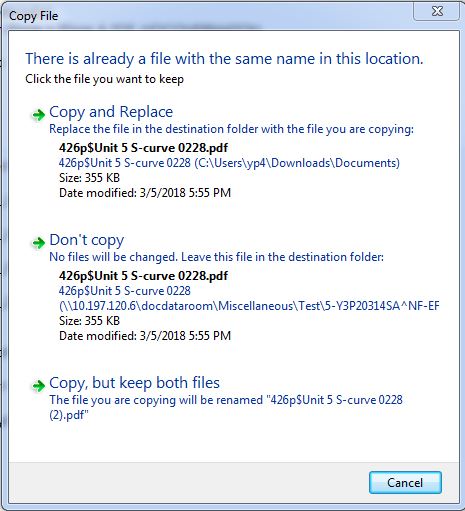Select bold source file name under Copy and Replace
The width and height of the screenshot is (465, 511).
tap(143, 148)
